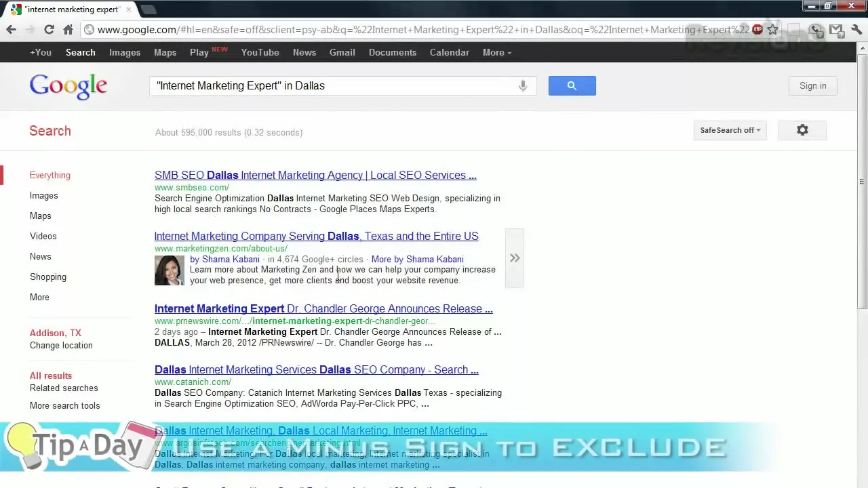The width and height of the screenshot is (868, 488).
Task: Open Dr. Chandler George press release result
Action: click(x=323, y=308)
